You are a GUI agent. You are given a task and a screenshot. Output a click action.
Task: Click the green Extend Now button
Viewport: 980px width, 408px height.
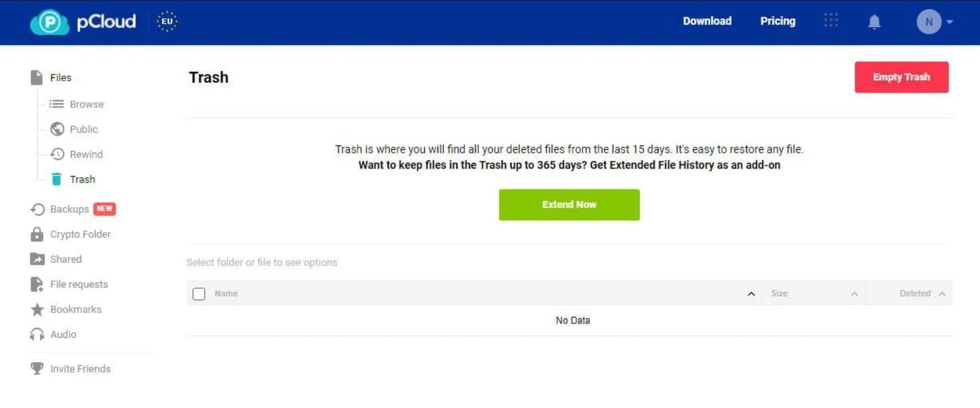tap(569, 205)
